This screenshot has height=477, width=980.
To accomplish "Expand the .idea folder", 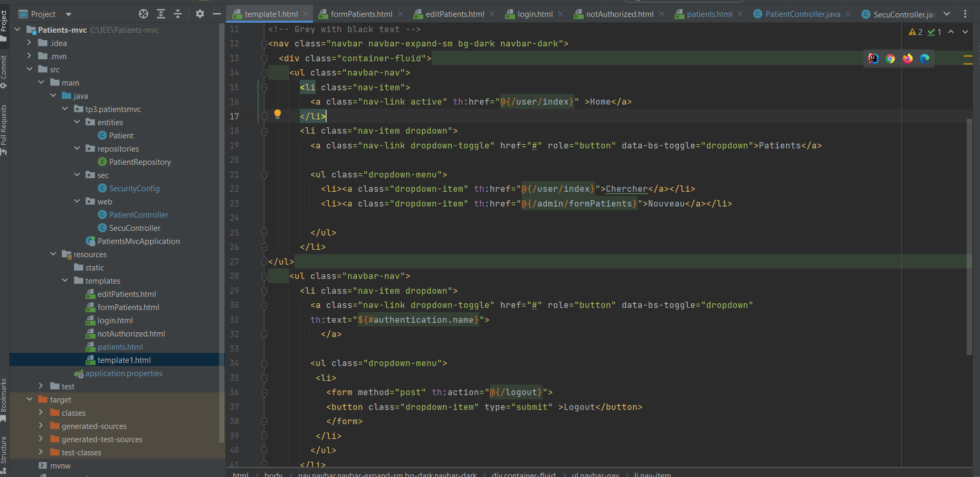I will coord(29,43).
